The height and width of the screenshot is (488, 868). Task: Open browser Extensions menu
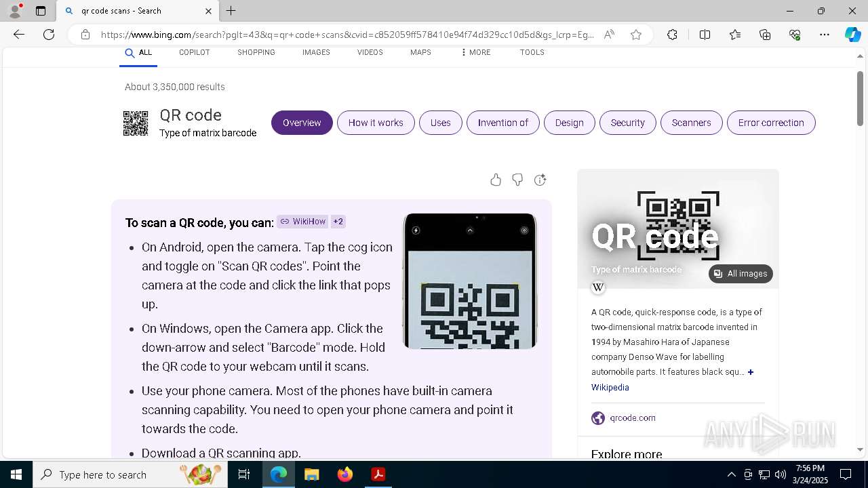coord(672,35)
